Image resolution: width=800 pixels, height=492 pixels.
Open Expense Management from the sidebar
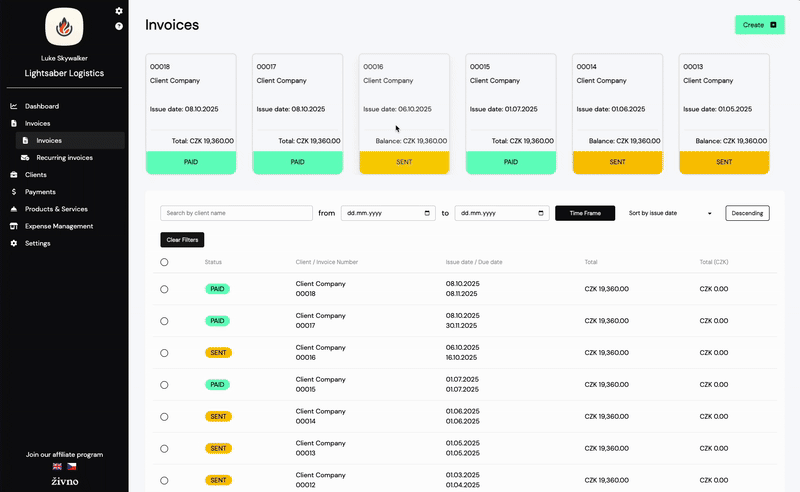(59, 226)
